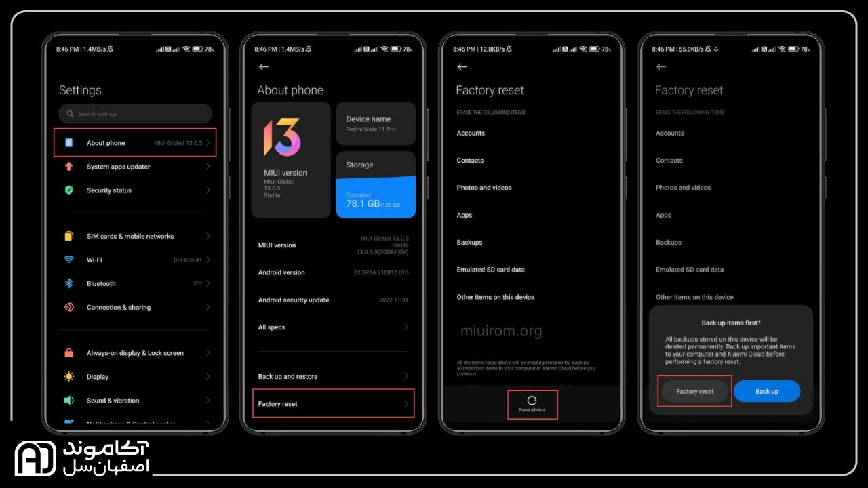Screen dimensions: 868x488
Task: Tap the MIUI 13 logo card
Action: click(x=291, y=160)
